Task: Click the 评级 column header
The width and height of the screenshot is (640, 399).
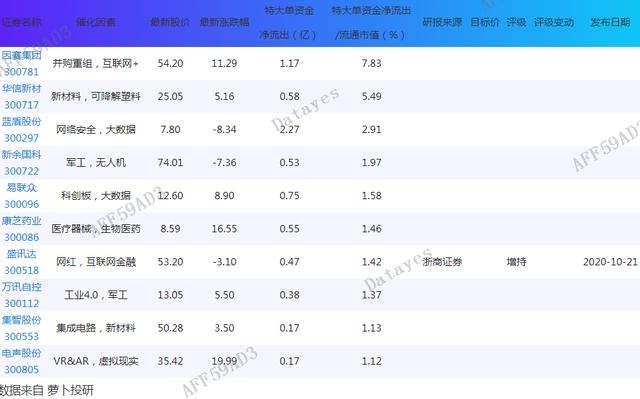Action: pyautogui.click(x=516, y=22)
